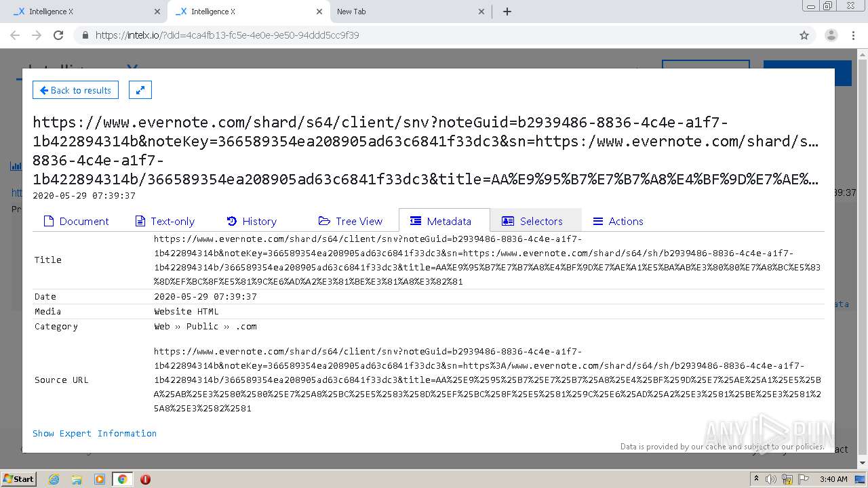Click the Category row label

(x=56, y=327)
